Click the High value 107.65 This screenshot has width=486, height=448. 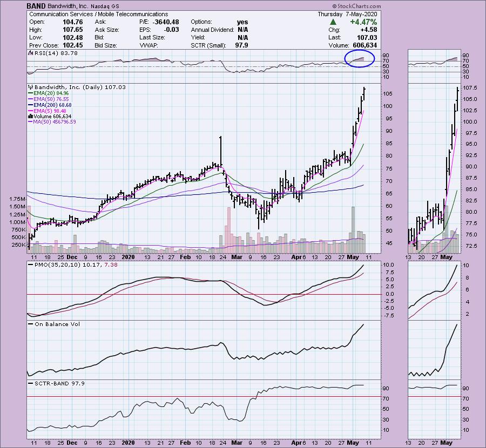pos(73,30)
